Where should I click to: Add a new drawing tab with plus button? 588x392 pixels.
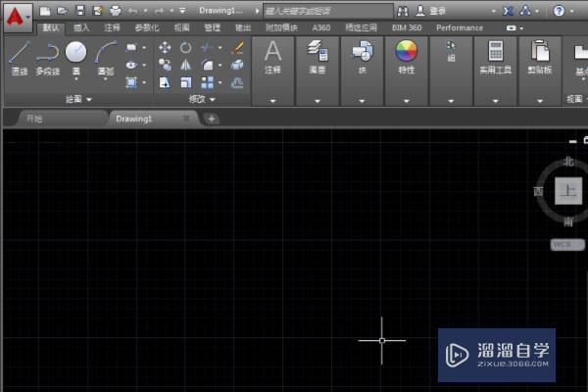coord(212,120)
